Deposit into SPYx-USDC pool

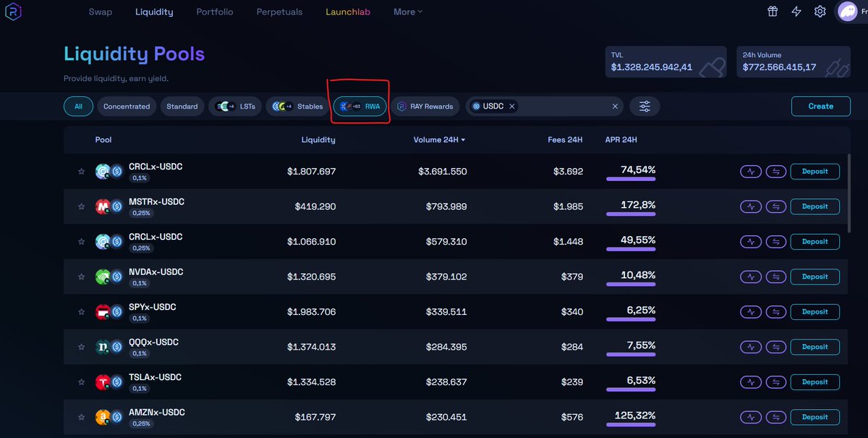(x=815, y=312)
